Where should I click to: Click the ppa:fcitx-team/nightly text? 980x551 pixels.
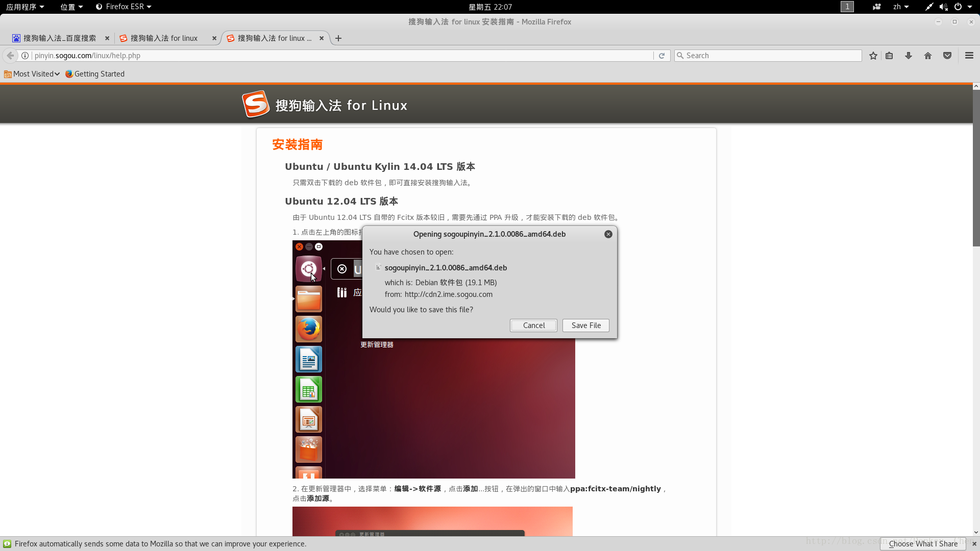tap(615, 489)
